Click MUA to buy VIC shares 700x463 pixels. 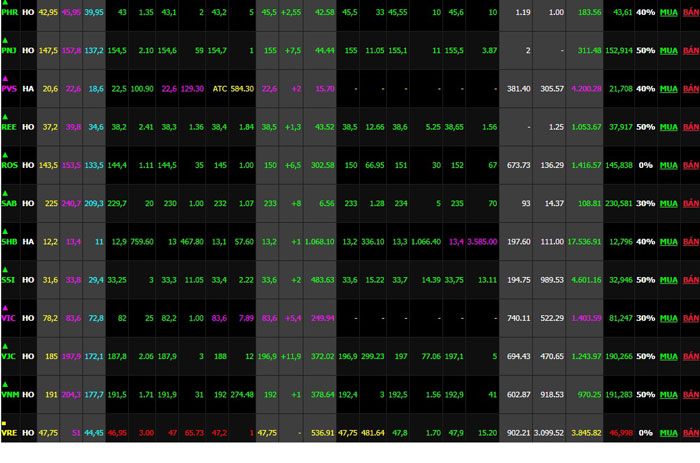coord(667,318)
